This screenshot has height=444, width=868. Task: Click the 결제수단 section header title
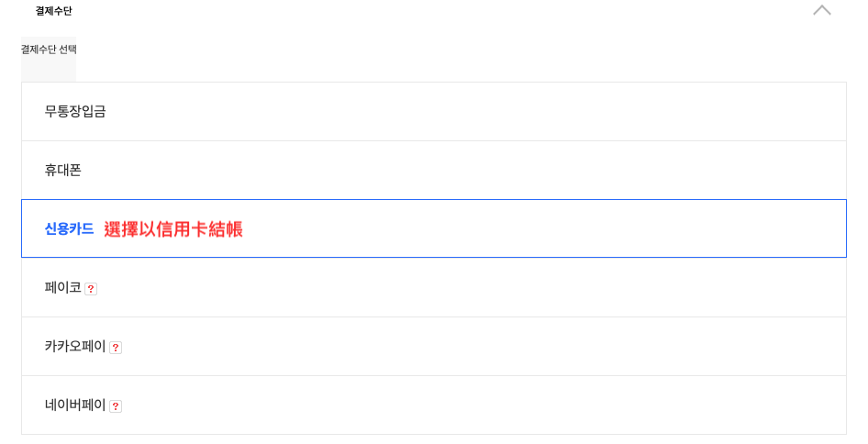point(54,11)
